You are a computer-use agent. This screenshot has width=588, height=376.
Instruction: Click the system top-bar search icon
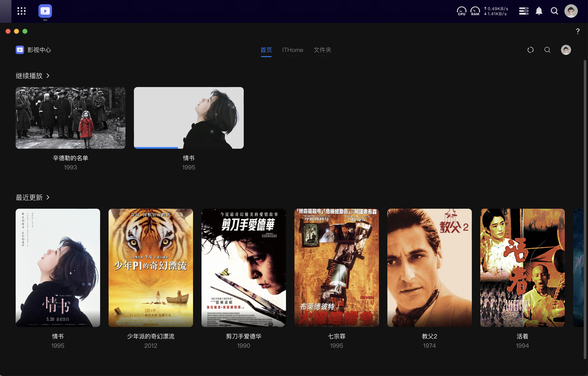tap(554, 11)
